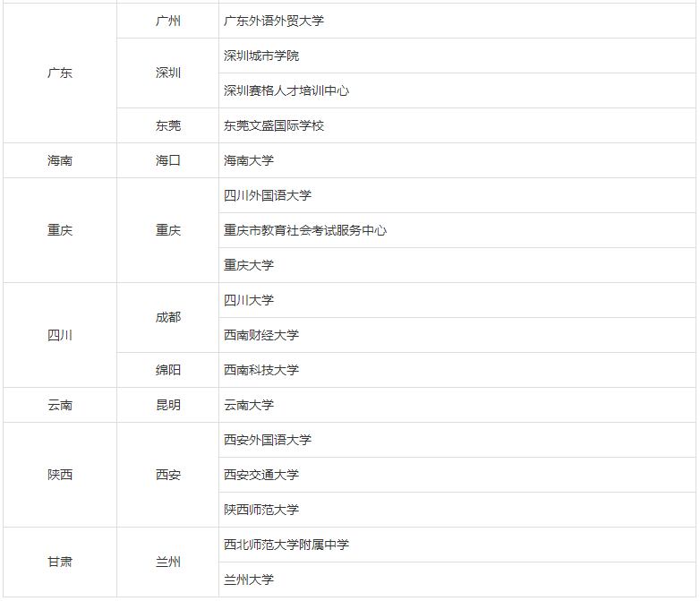Click the province cell 甘肃
The image size is (700, 601).
(60, 562)
